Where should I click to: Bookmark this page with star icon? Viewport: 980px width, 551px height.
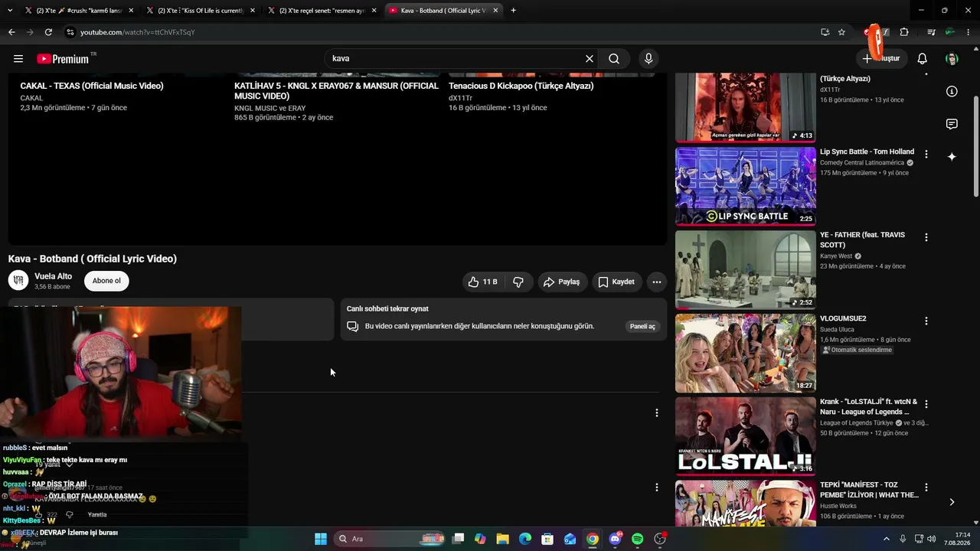(x=841, y=32)
